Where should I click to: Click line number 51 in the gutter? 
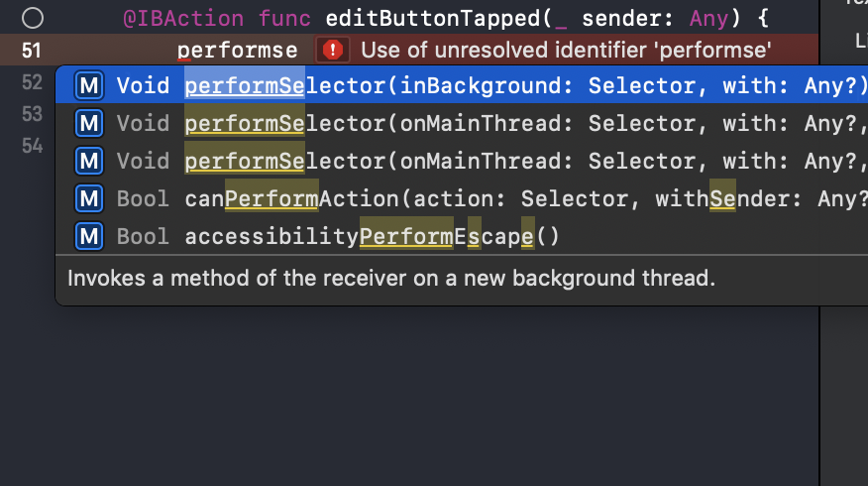click(32, 51)
